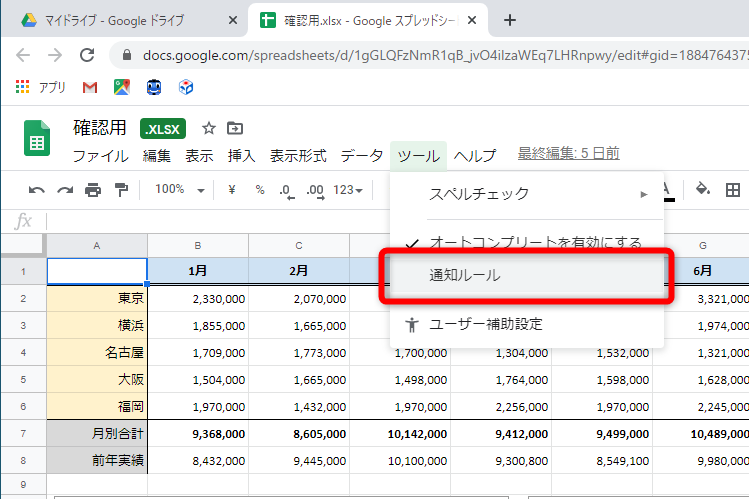Open the 挿入 menu
This screenshot has height=499, width=749.
(242, 156)
